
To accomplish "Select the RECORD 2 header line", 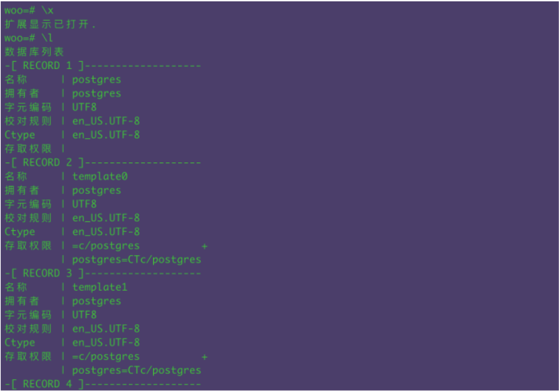I will click(x=103, y=162).
